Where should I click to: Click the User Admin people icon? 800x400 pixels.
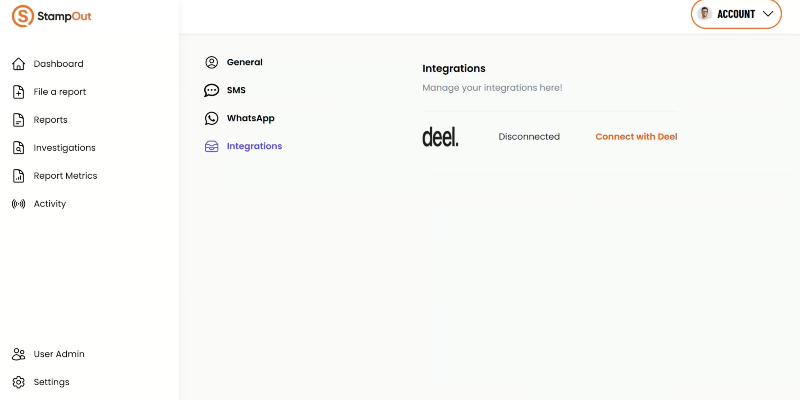click(18, 354)
